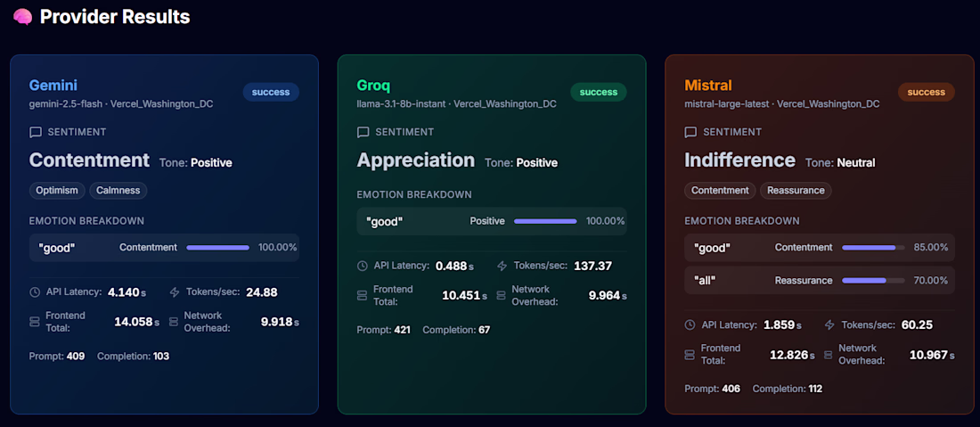This screenshot has width=980, height=427.
Task: Click the Contentment sentiment headline in Gemini card
Action: coord(89,160)
